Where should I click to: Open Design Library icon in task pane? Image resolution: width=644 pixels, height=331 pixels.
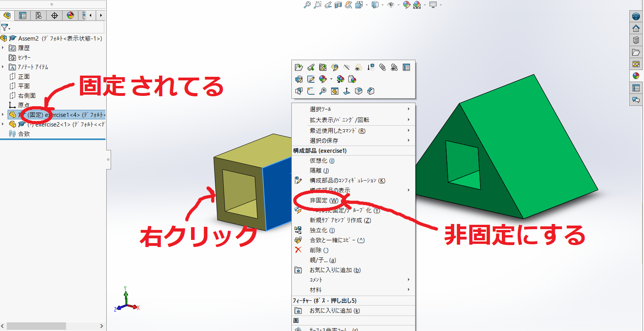tap(636, 40)
